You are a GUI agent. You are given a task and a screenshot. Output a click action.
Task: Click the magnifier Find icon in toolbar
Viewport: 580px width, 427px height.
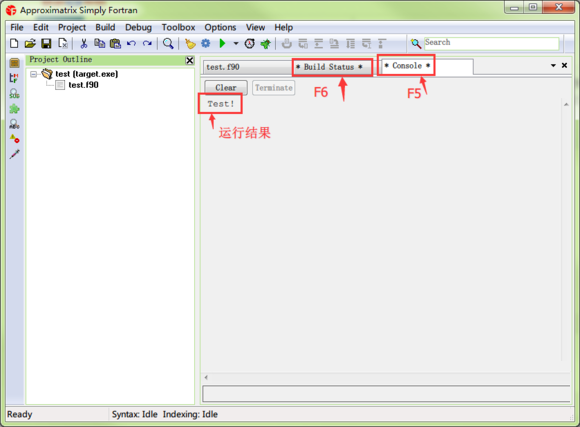tap(168, 44)
